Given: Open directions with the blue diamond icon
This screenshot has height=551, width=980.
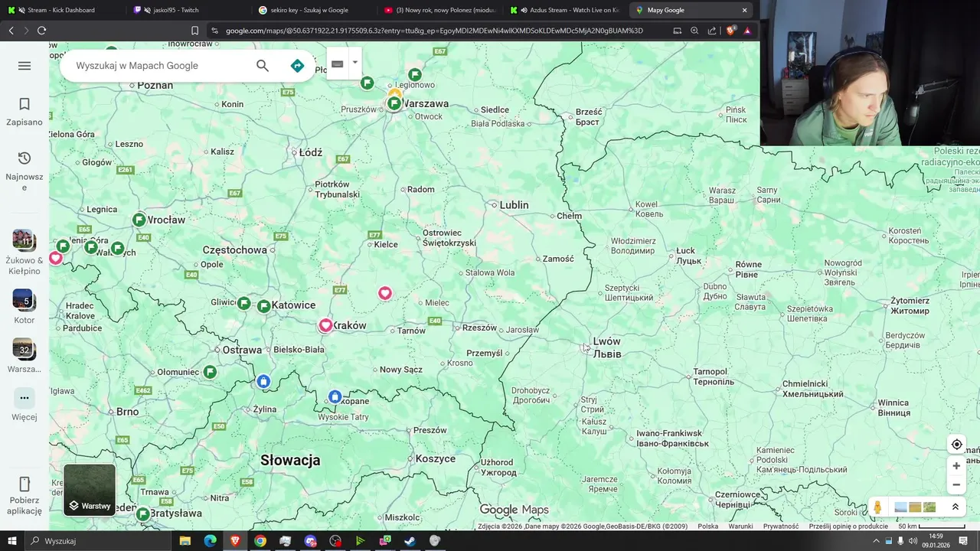Looking at the screenshot, I should point(297,66).
